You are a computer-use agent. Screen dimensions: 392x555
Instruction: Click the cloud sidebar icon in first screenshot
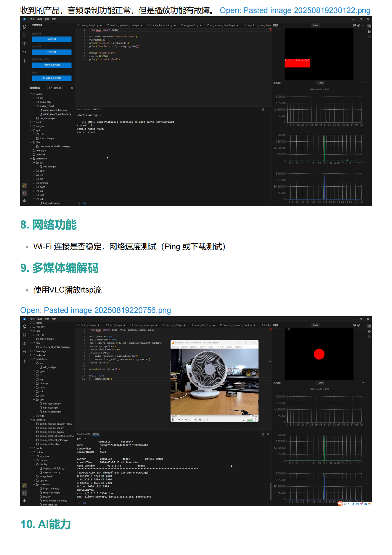[25, 52]
